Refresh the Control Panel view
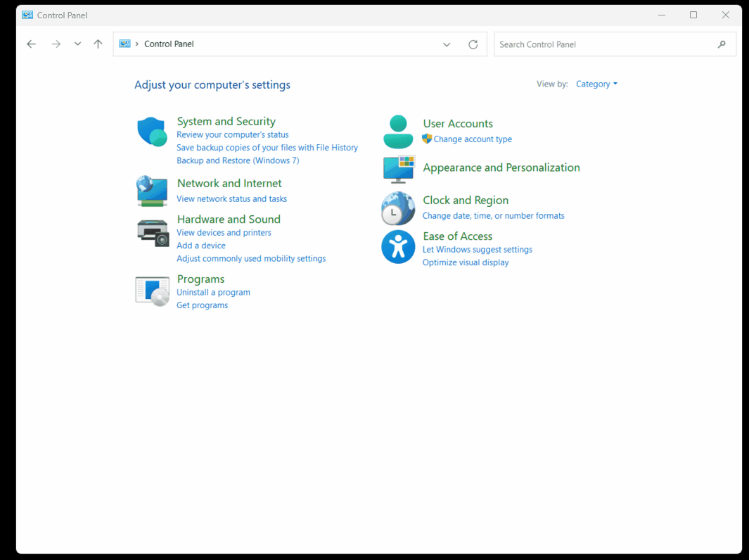This screenshot has width=749, height=560. pos(473,44)
